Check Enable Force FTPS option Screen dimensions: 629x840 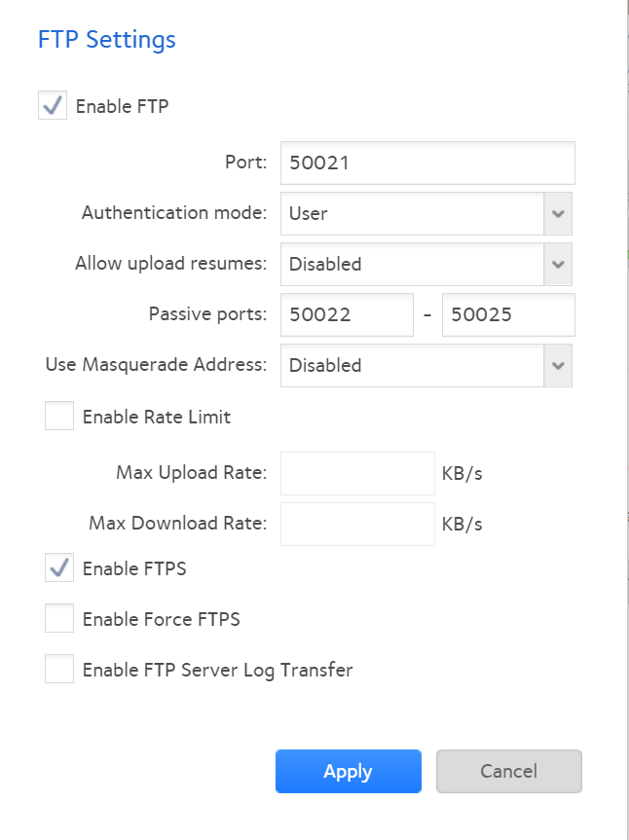pyautogui.click(x=59, y=619)
